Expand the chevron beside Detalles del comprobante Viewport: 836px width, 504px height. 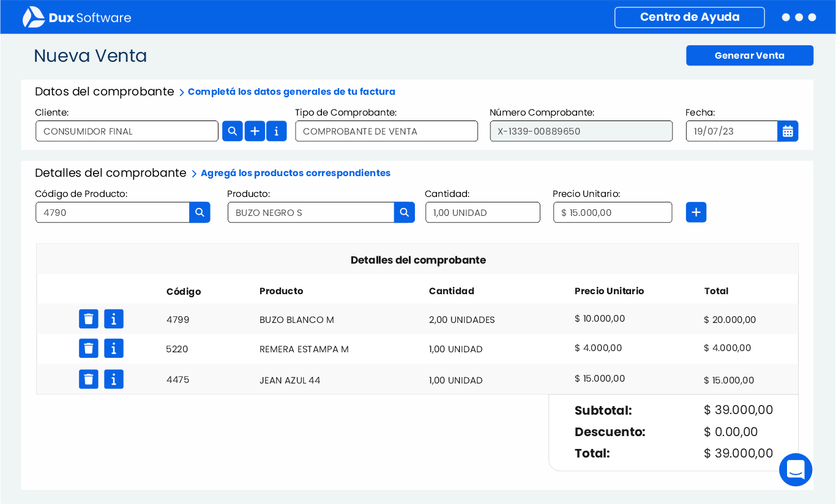coord(194,173)
